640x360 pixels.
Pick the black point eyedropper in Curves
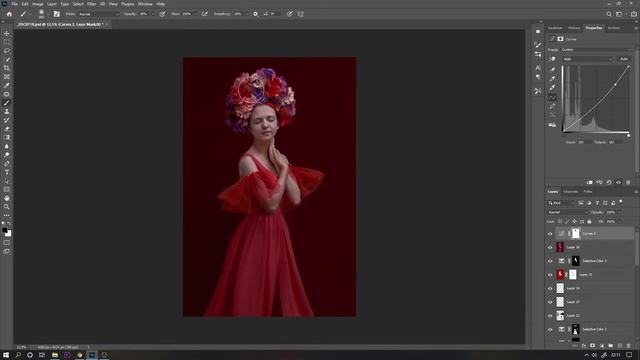(552, 69)
